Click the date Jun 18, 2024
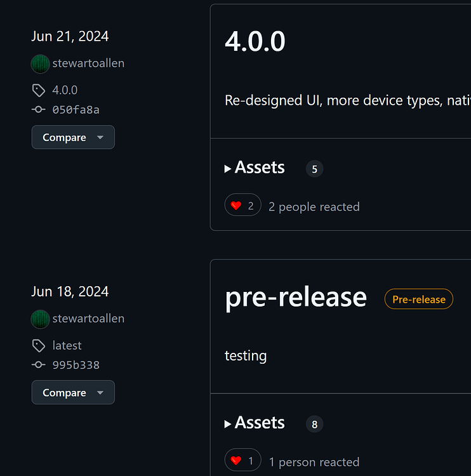Viewport: 471px width, 476px height. pos(70,292)
